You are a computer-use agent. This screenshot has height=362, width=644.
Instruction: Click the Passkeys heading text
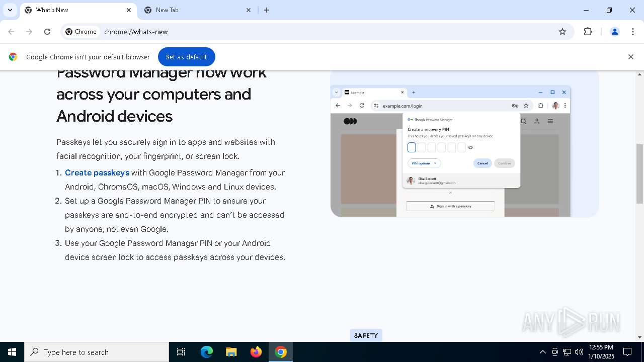[162, 95]
